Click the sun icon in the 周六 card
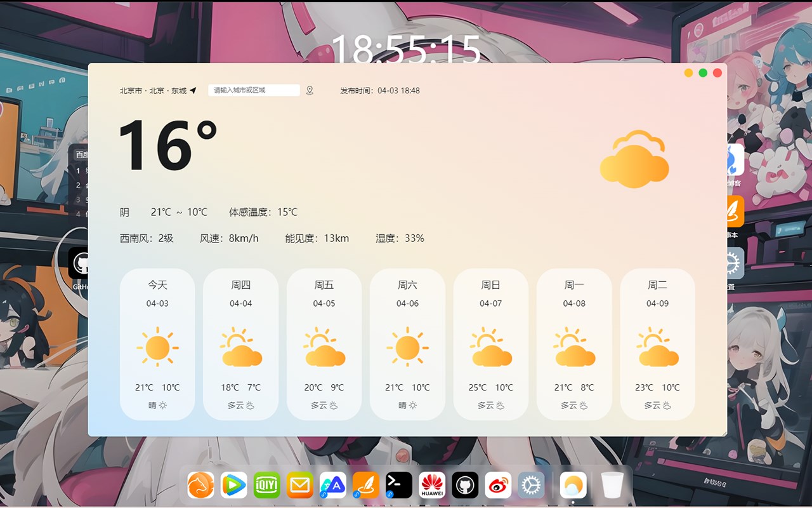Image resolution: width=812 pixels, height=508 pixels. (407, 347)
